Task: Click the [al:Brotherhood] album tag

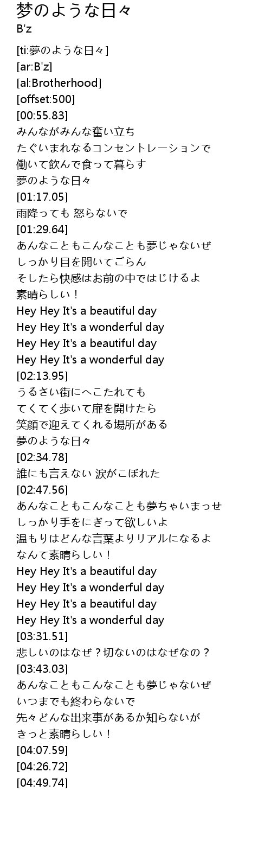Action: 59,83
